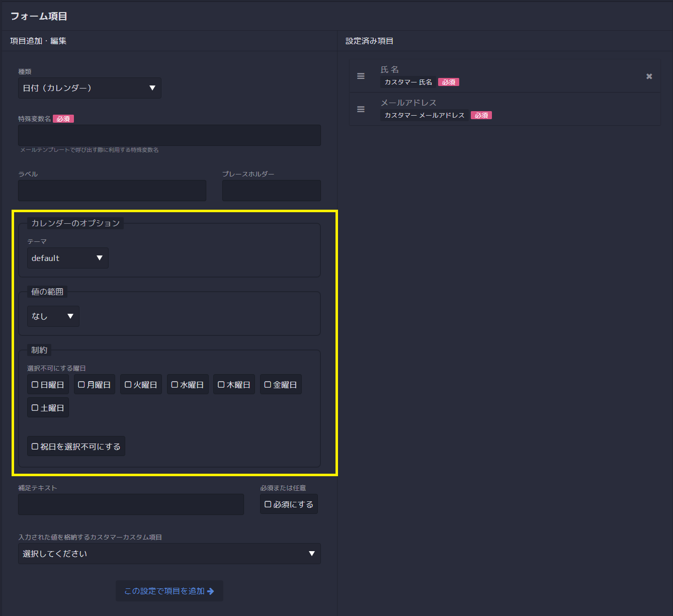Click inside the 特殊変数名 input field
This screenshot has width=673, height=616.
coord(169,135)
